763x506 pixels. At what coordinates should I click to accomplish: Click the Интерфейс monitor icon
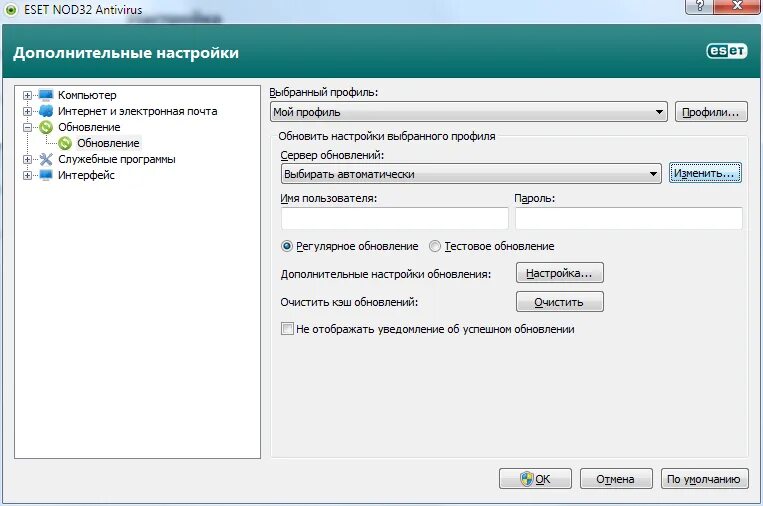46,175
